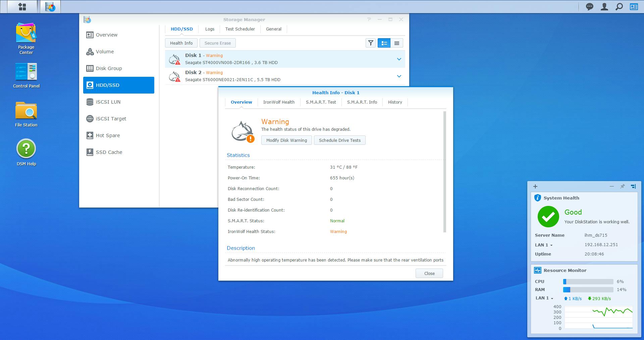
Task: Close the Health Info dialog
Action: pos(429,273)
